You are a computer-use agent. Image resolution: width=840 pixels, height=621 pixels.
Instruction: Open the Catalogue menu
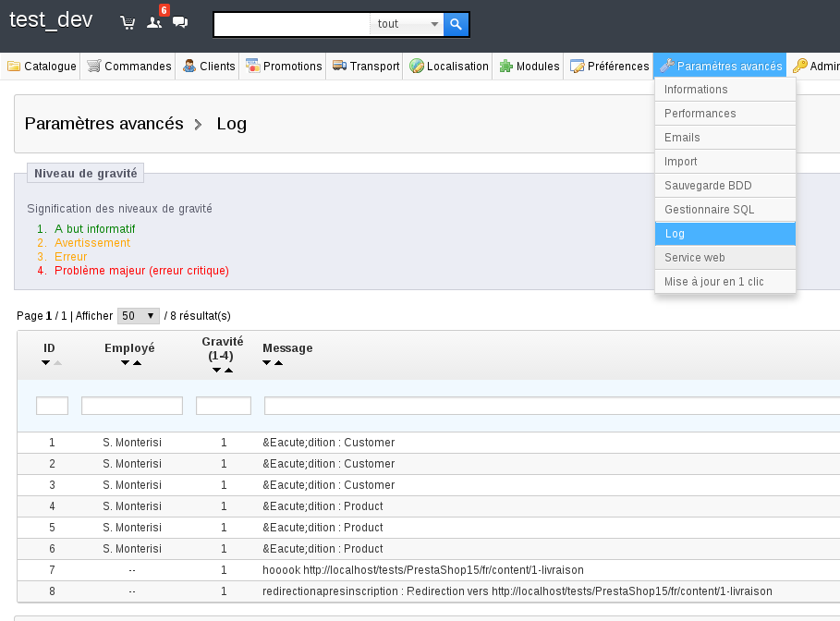(42, 66)
